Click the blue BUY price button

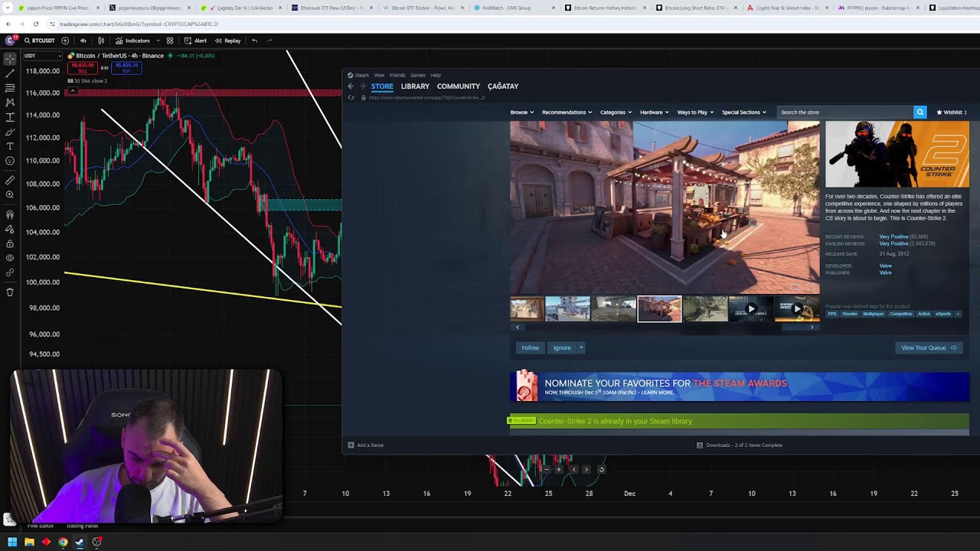coord(126,67)
